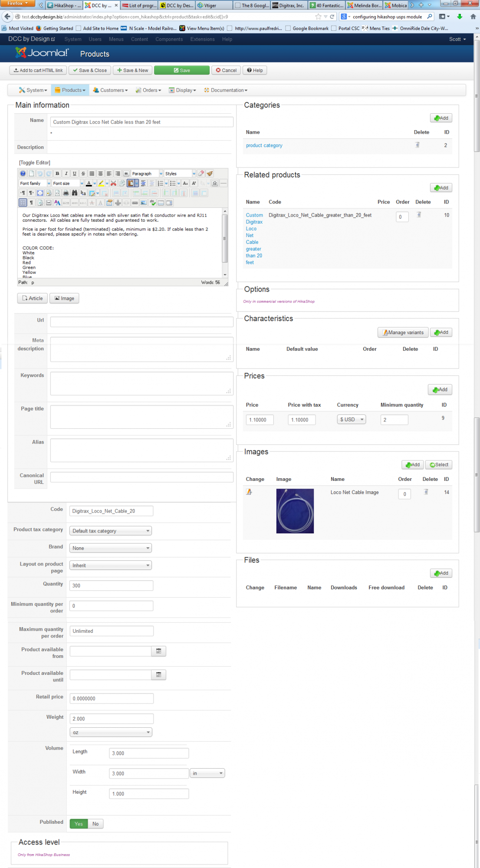Clean up code with the broom icon

pyautogui.click(x=209, y=174)
